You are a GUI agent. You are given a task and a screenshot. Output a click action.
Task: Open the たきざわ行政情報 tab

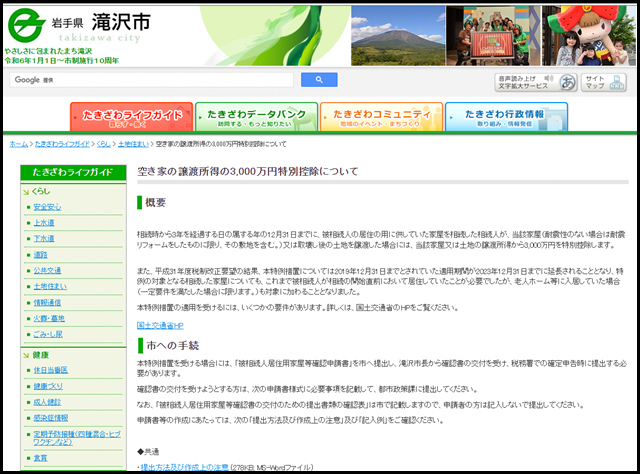tap(506, 117)
